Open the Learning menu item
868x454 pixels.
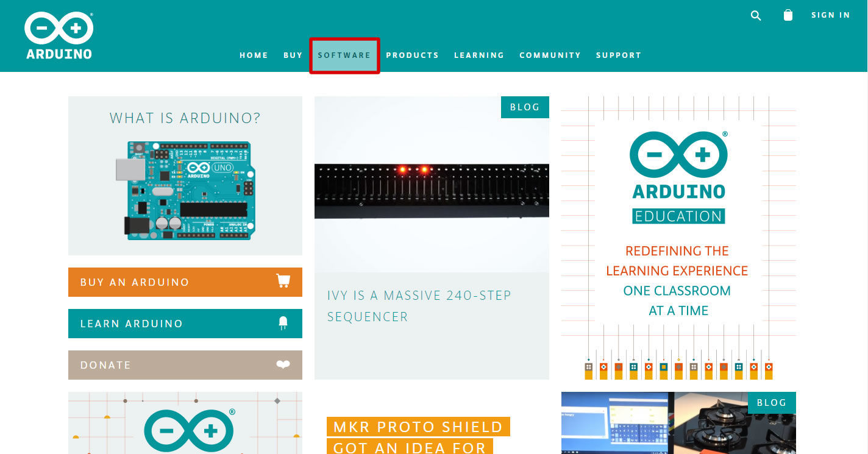pos(479,55)
